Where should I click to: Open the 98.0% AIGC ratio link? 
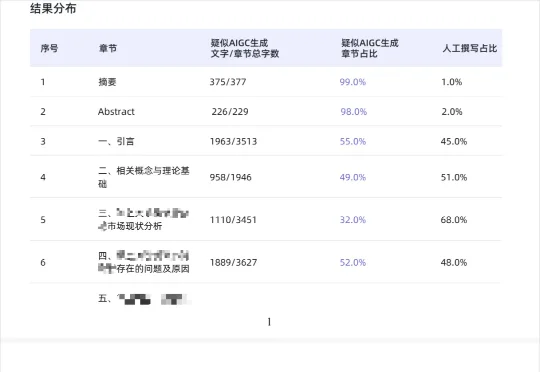(354, 112)
